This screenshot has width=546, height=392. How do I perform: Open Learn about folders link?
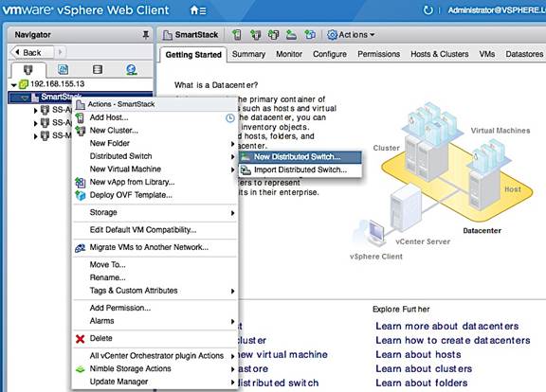pos(421,383)
